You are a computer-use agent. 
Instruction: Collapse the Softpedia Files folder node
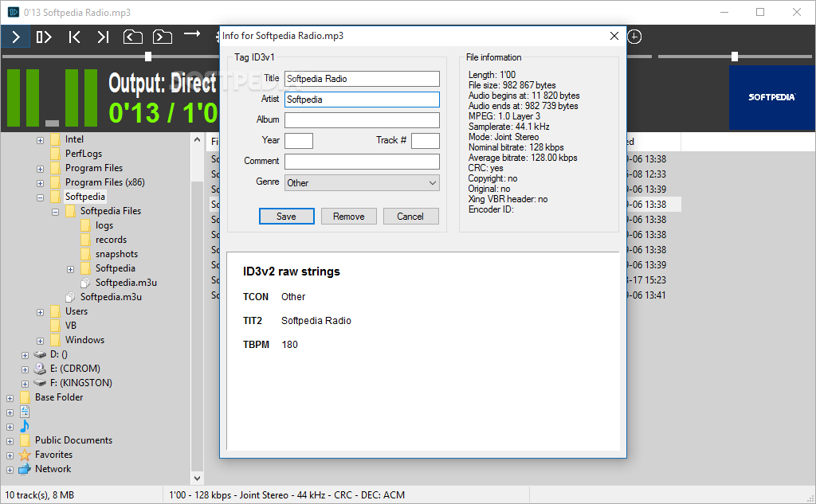coord(55,213)
